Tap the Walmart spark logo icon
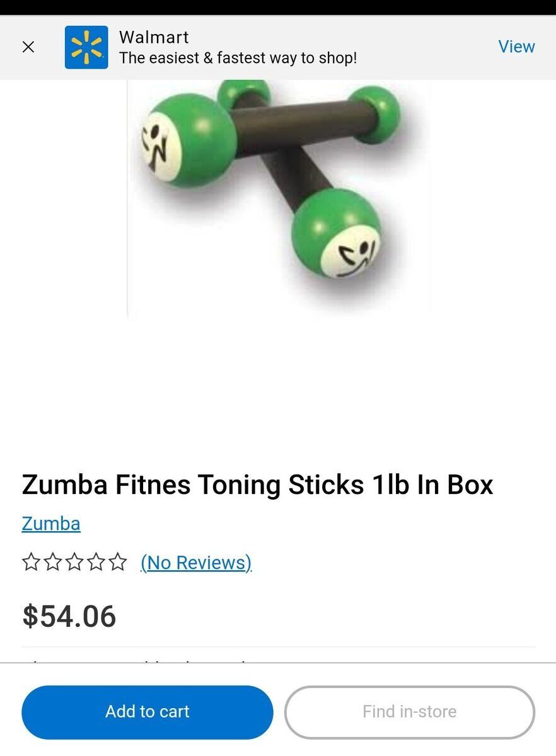The image size is (556, 756). click(86, 47)
